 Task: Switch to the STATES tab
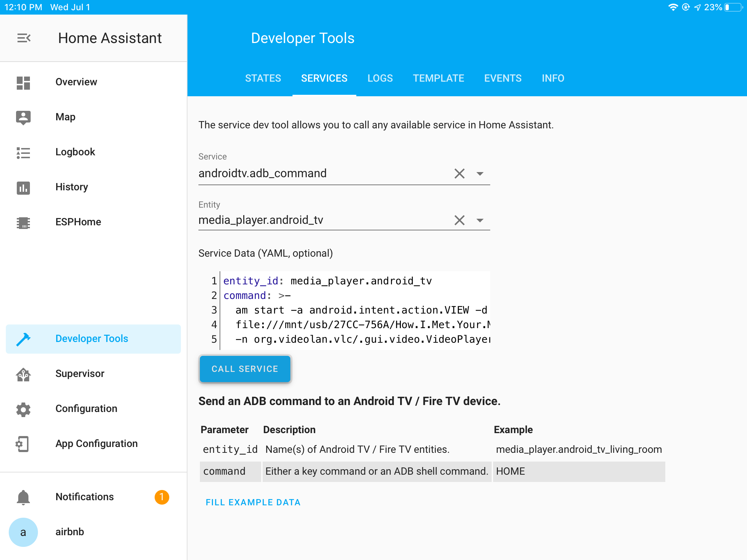[263, 78]
